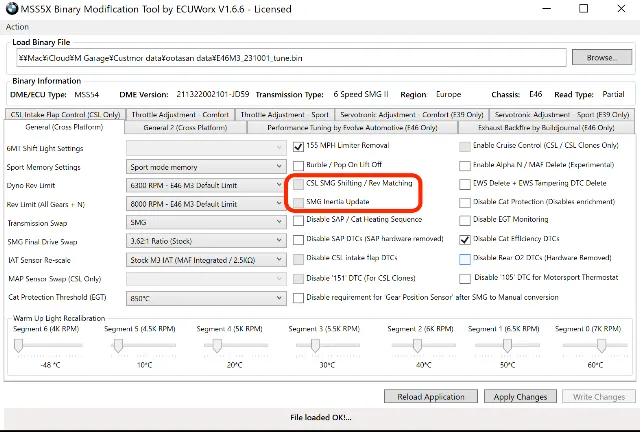Click the E46 chassis value

pos(536,94)
